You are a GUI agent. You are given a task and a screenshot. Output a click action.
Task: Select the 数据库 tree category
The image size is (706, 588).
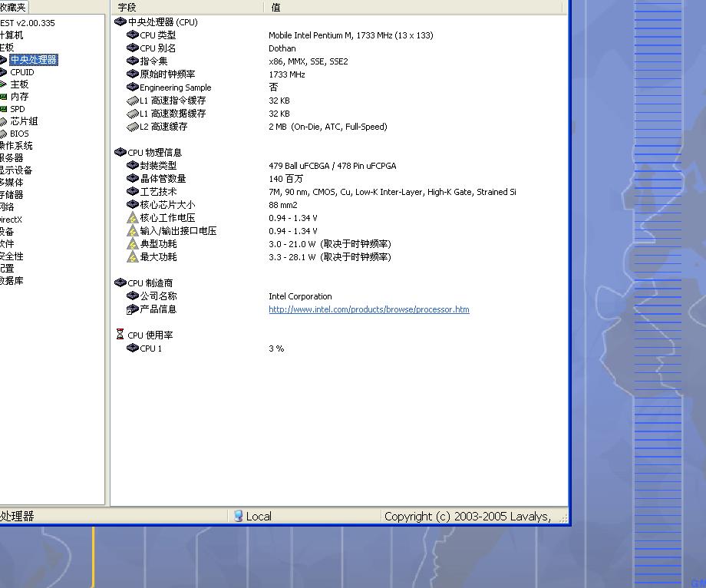(12, 280)
